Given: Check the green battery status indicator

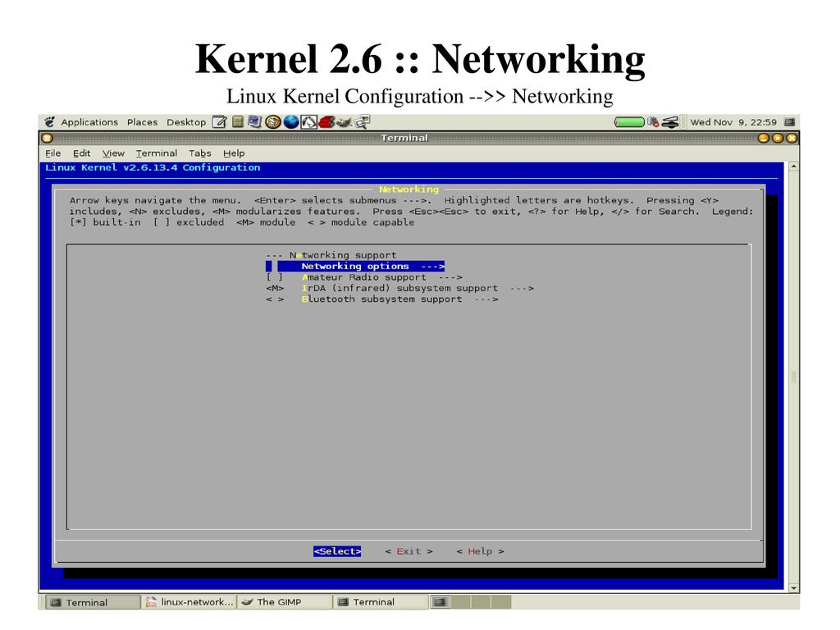Looking at the screenshot, I should coord(629,122).
